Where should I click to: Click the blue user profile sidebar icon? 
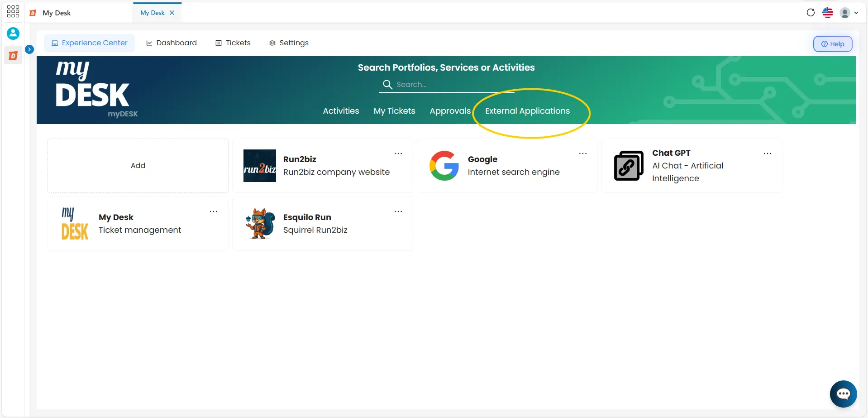tap(13, 33)
